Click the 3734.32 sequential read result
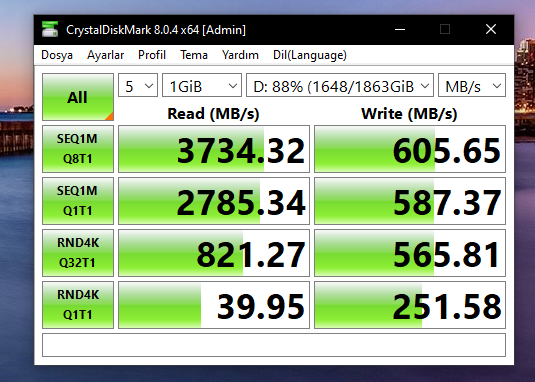Image resolution: width=535 pixels, height=382 pixels. point(214,149)
